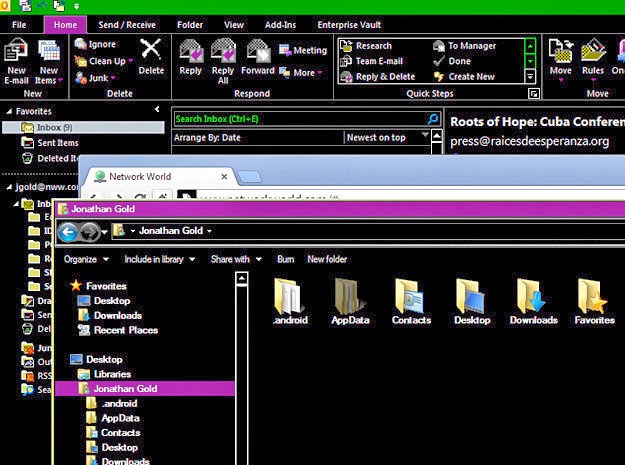Click the Explorer navigation pane scroll up arrow
625x465 pixels.
pos(242,279)
